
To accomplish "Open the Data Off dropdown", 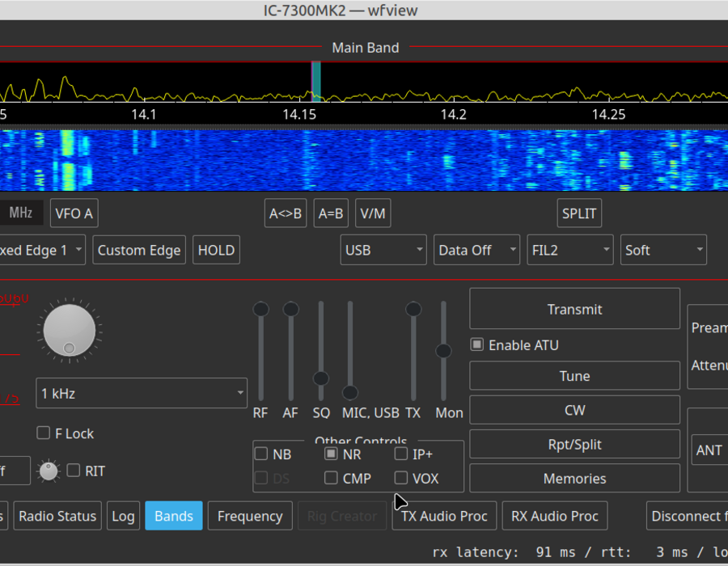I will [476, 250].
